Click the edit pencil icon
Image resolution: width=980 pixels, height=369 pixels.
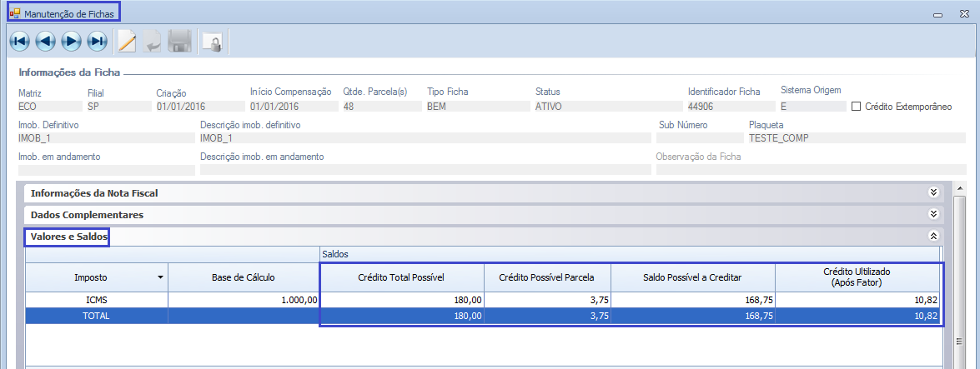[127, 41]
